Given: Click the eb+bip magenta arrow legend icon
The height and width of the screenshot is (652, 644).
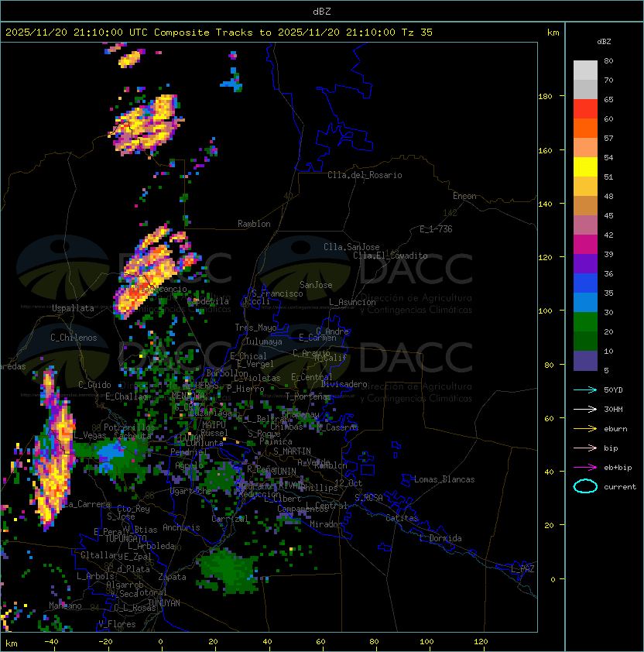Looking at the screenshot, I should pos(585,468).
